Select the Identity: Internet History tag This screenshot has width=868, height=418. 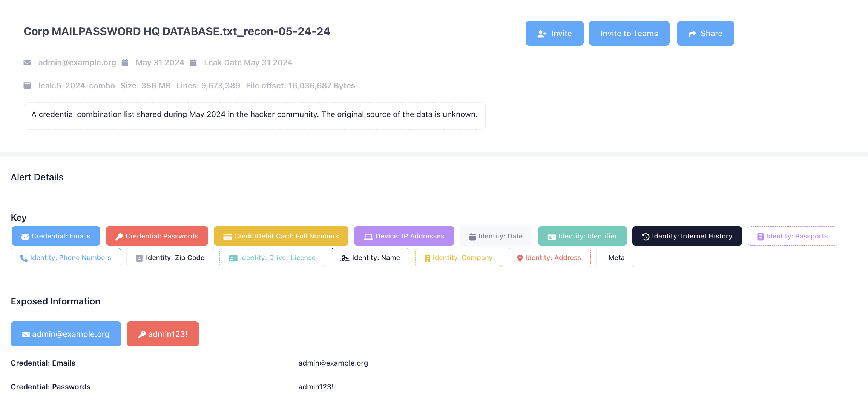click(687, 236)
